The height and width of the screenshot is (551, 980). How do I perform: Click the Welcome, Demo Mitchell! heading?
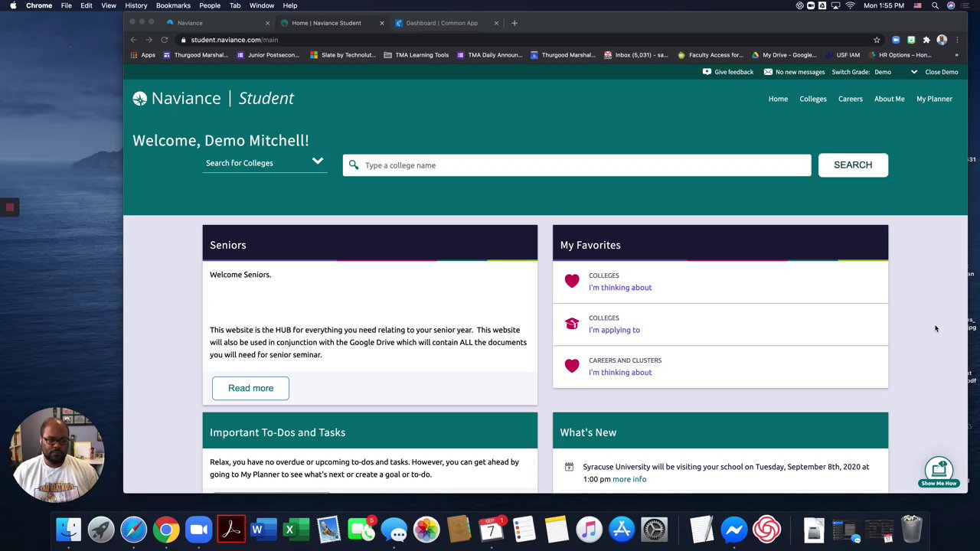[220, 141]
